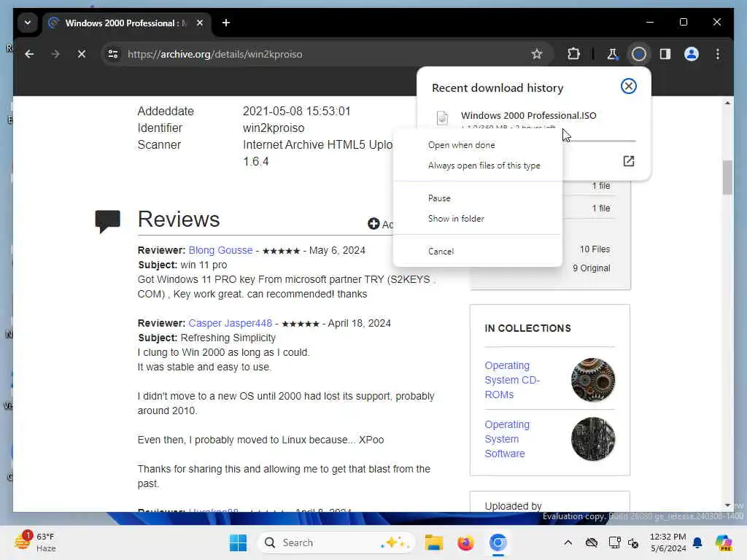This screenshot has height=560, width=747.
Task: Click the Windows 2000 Professional.ISO file icon
Action: (x=442, y=117)
